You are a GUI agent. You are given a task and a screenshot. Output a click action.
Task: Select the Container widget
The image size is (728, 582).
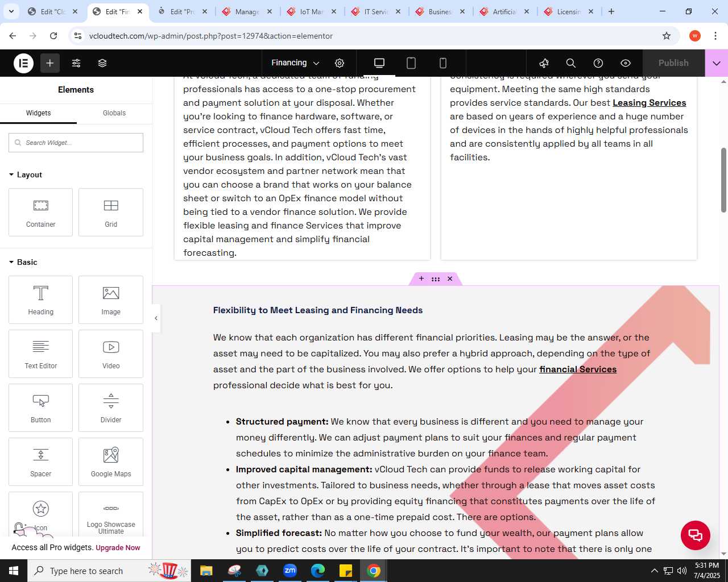pyautogui.click(x=41, y=212)
